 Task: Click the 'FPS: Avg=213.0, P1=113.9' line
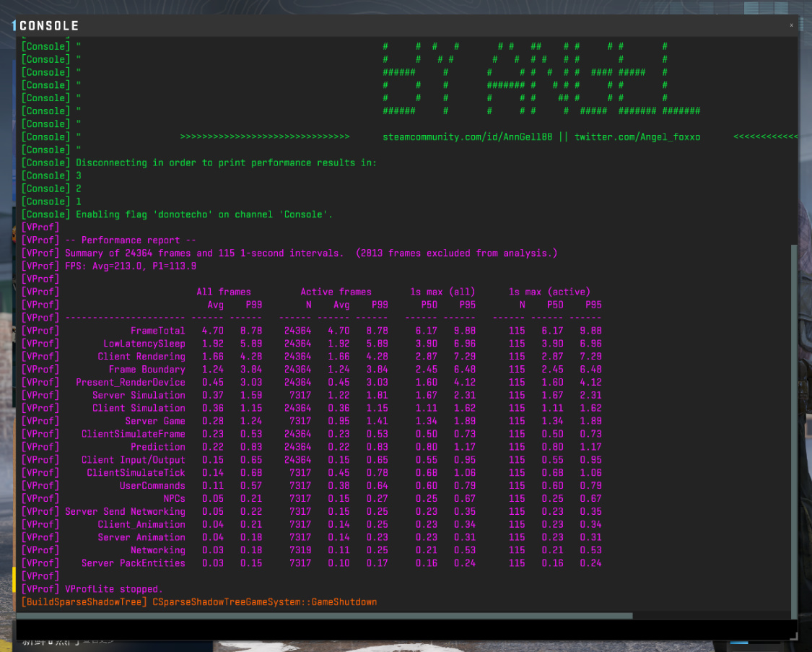point(109,266)
